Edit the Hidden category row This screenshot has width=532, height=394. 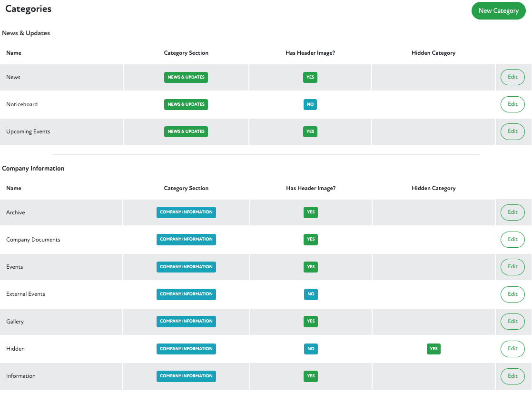[512, 349]
